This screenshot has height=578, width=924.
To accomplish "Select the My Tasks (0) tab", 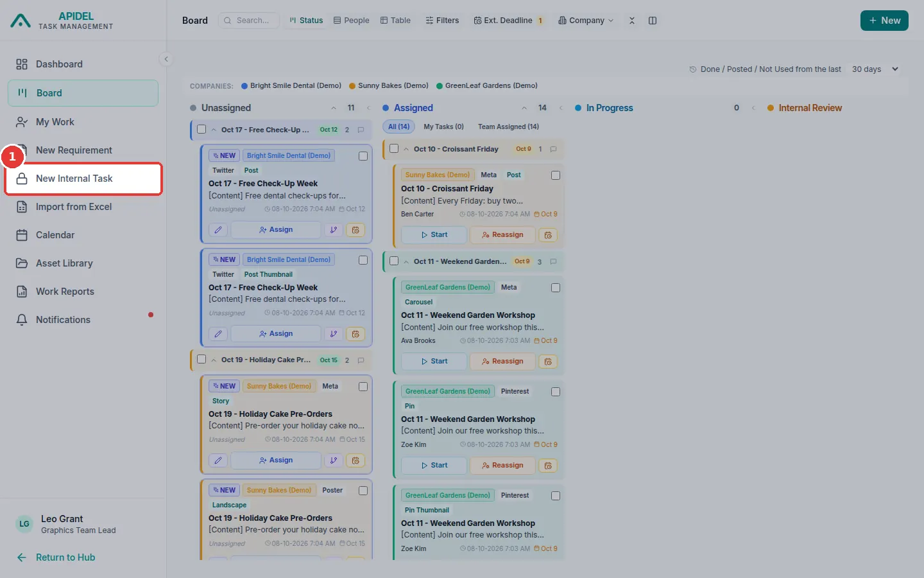I will (443, 127).
